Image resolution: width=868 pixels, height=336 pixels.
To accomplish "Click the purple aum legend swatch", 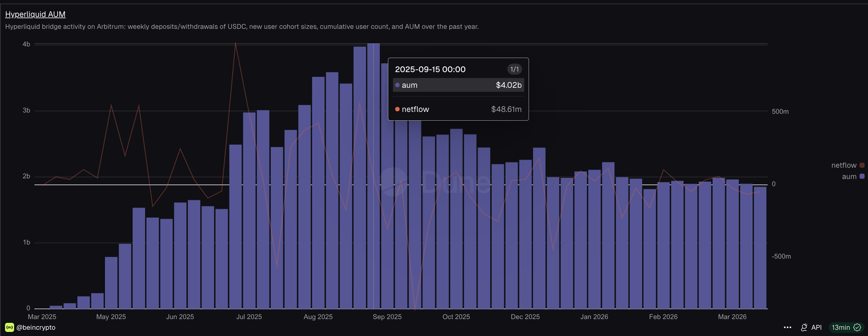I will pos(862,176).
